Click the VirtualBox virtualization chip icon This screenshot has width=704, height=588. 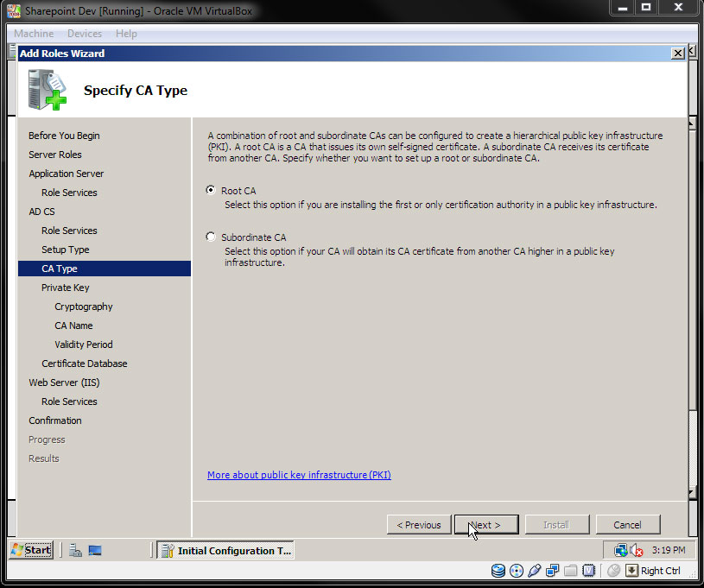point(588,571)
